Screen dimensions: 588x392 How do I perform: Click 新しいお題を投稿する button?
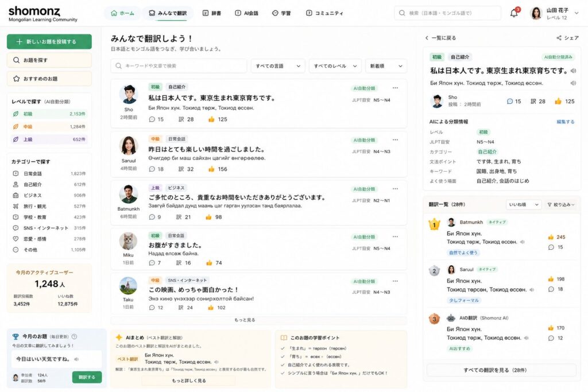(49, 41)
